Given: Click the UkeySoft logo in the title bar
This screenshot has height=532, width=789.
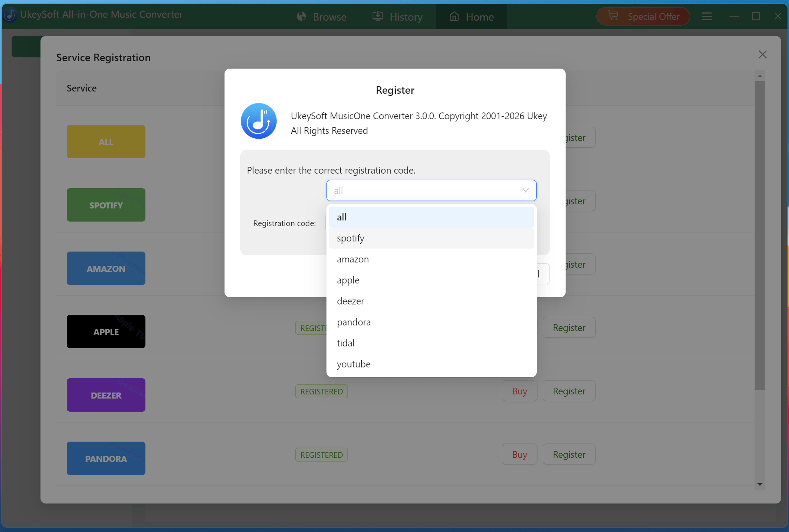Looking at the screenshot, I should coord(10,15).
